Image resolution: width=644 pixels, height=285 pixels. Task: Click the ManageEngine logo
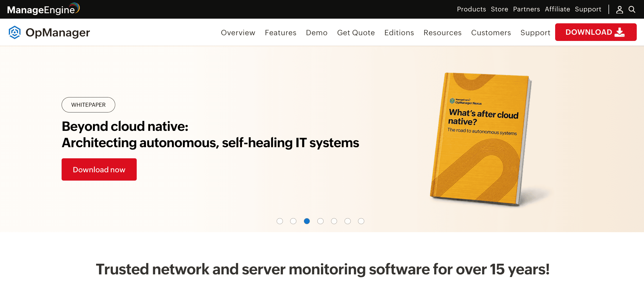[44, 9]
